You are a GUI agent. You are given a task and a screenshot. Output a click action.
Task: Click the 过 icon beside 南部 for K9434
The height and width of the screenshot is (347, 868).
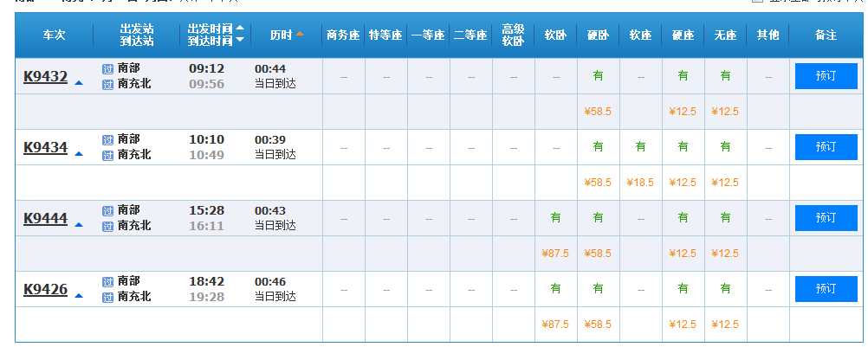pyautogui.click(x=107, y=139)
